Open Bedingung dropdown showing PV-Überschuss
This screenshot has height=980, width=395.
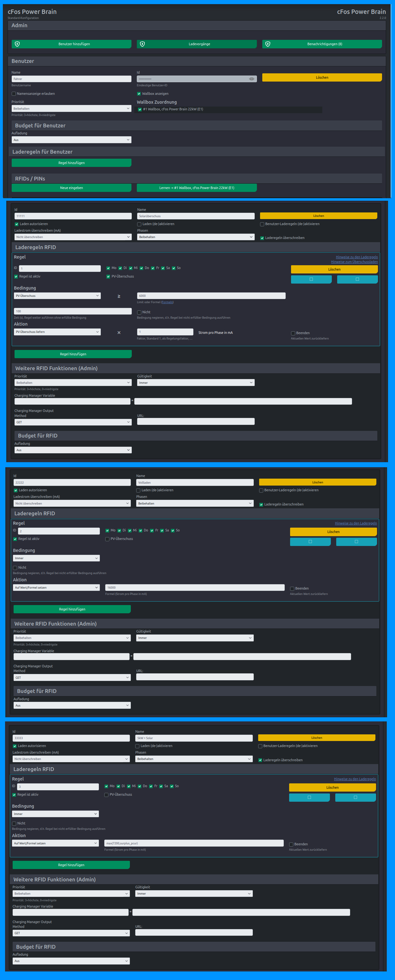(x=58, y=296)
